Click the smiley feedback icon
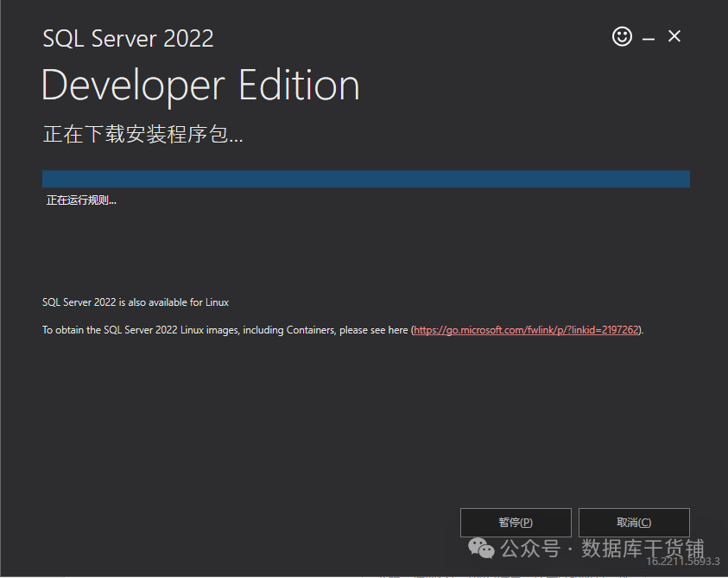 tap(622, 36)
